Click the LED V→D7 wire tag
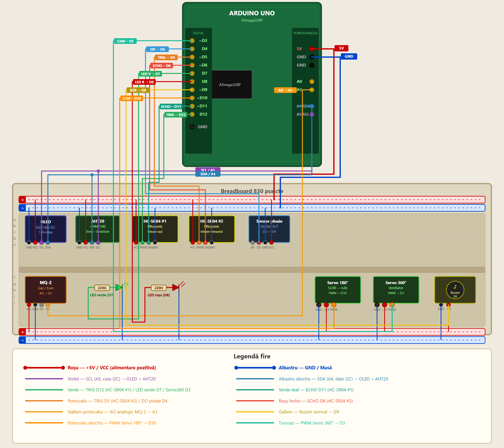This screenshot has width=504, height=448. pyautogui.click(x=150, y=74)
